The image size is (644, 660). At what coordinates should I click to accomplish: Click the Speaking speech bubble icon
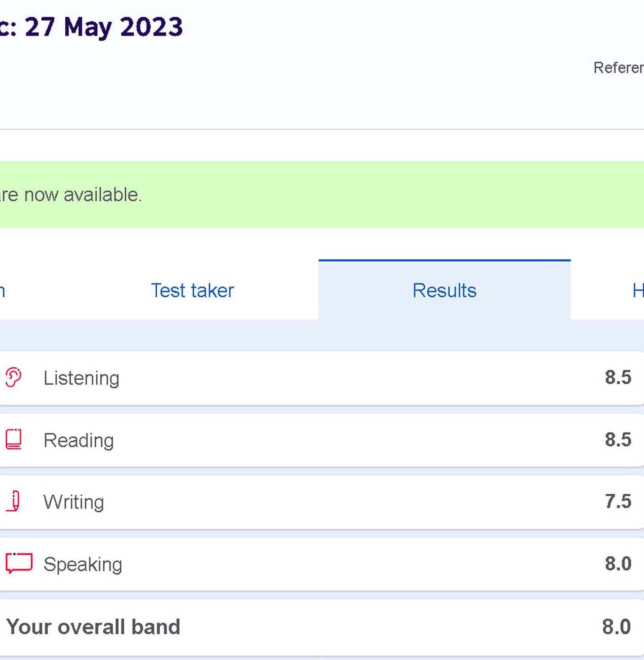(x=19, y=563)
